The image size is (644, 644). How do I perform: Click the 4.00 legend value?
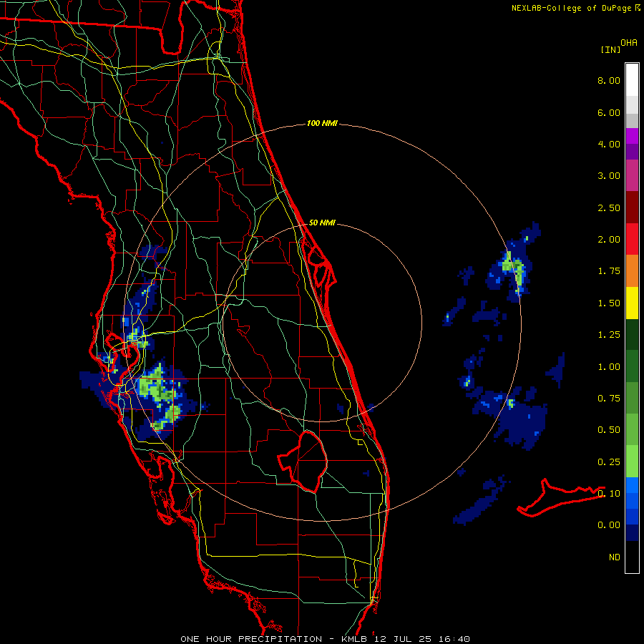[609, 144]
